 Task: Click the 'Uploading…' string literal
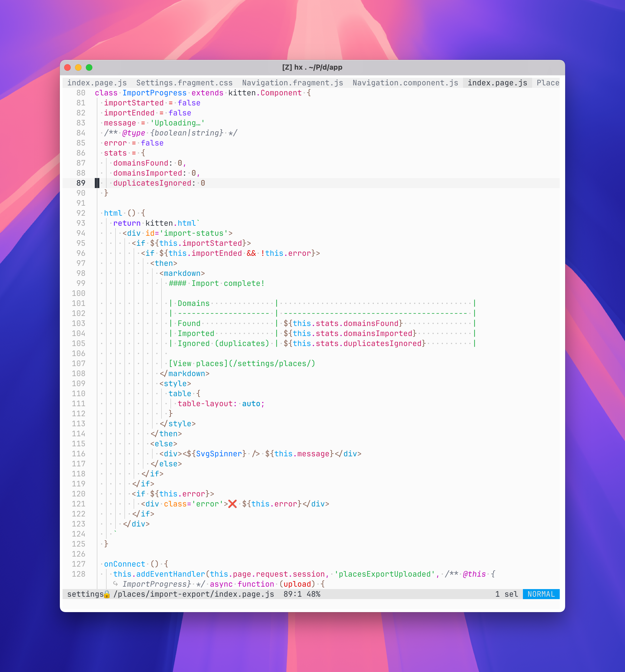click(177, 123)
